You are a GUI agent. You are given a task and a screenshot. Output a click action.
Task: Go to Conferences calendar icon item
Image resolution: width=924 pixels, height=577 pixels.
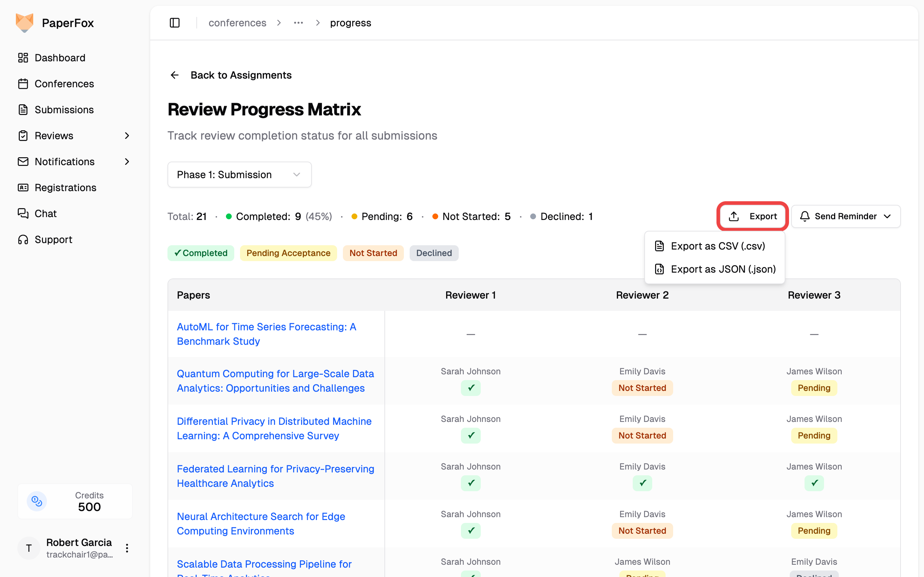pyautogui.click(x=23, y=84)
